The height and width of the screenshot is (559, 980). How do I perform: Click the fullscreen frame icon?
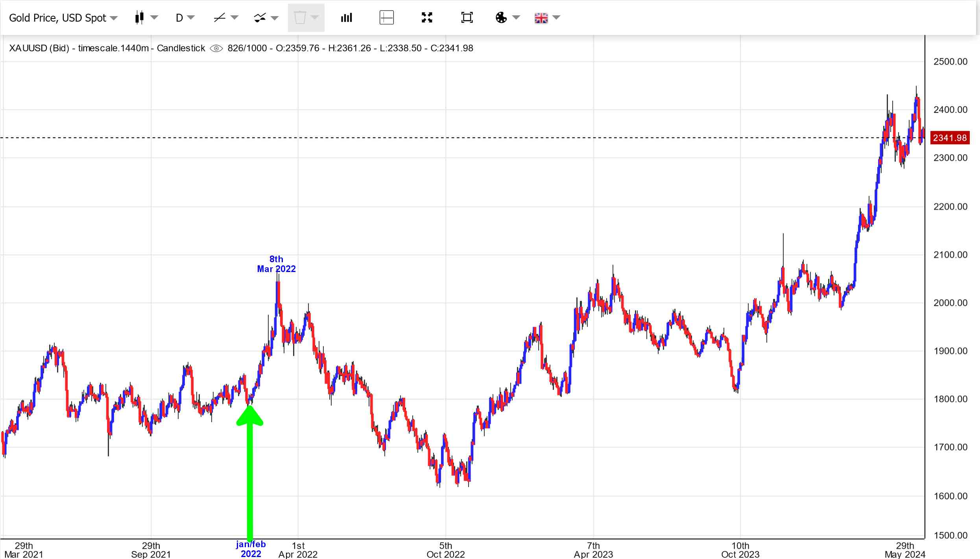pyautogui.click(x=467, y=18)
